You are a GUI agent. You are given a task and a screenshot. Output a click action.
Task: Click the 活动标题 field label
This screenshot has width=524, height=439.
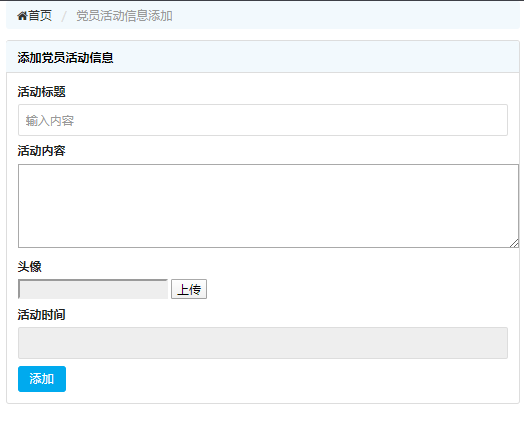pos(41,92)
